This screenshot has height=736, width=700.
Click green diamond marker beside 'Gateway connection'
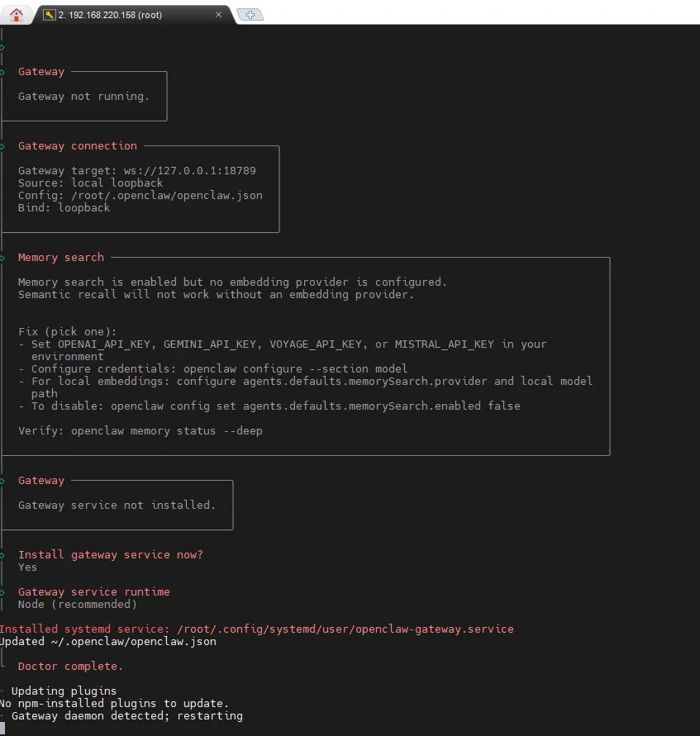[2, 146]
